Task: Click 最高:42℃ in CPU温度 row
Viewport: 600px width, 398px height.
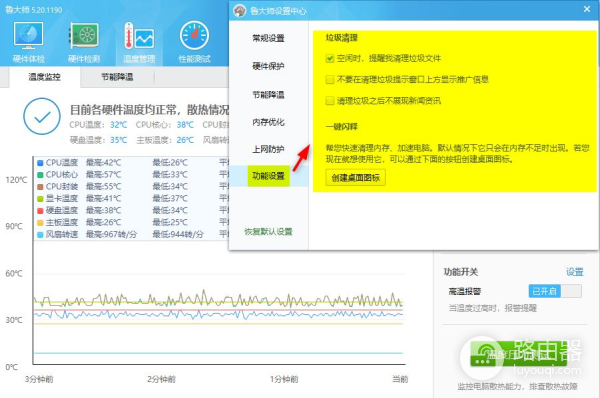Action: [x=103, y=163]
